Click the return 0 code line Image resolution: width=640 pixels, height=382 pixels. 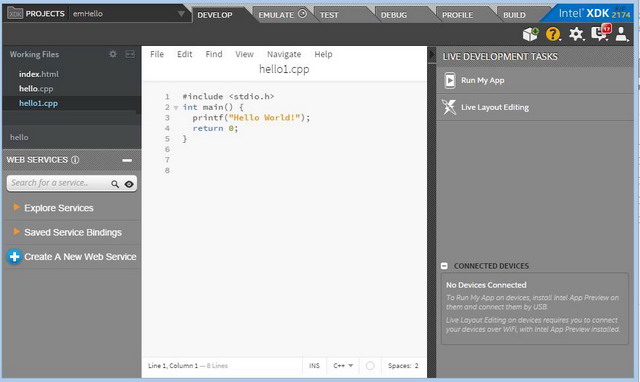pyautogui.click(x=215, y=129)
